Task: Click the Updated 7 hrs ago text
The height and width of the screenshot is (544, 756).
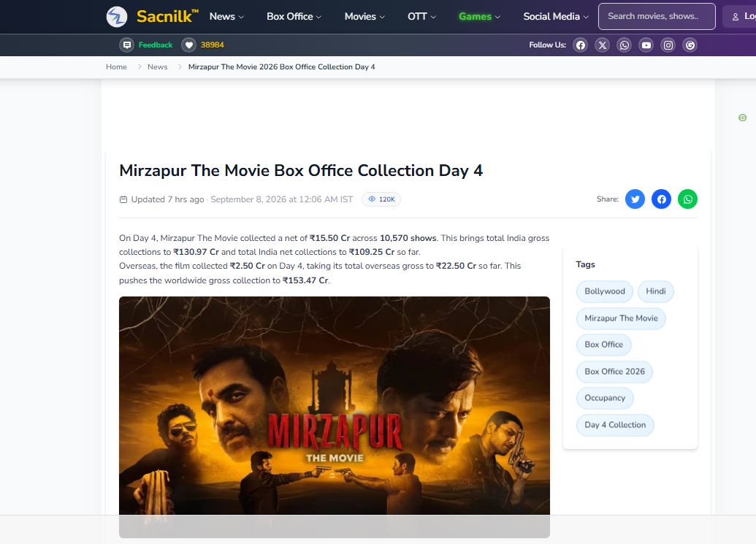Action: (x=168, y=199)
